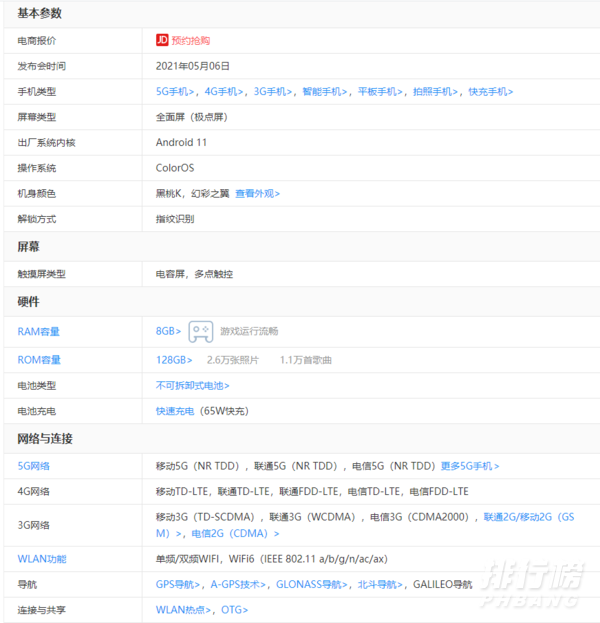The width and height of the screenshot is (600, 623).
Task: Open the 北斗导航 link
Action: tap(380, 584)
